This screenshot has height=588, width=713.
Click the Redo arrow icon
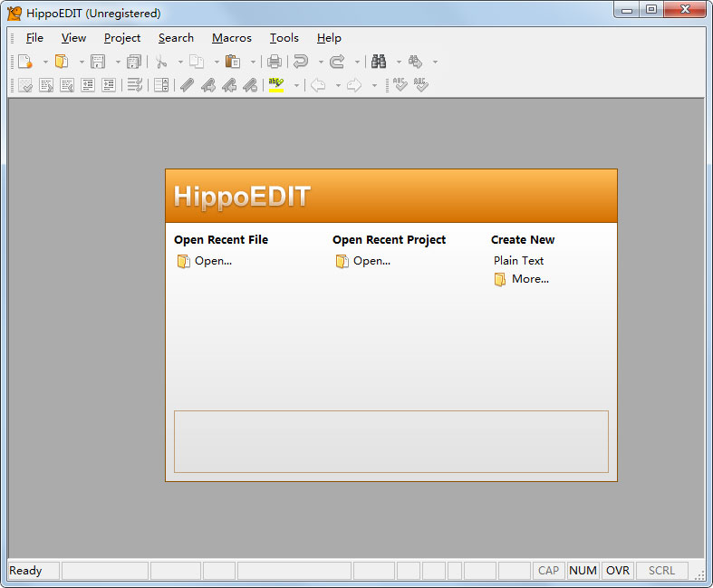pyautogui.click(x=337, y=62)
